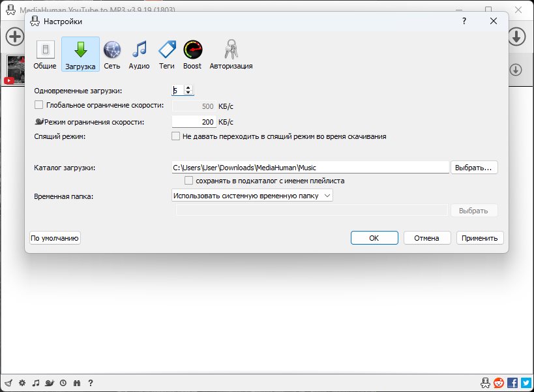Toggle the sleep mode prevention checkbox
The height and width of the screenshot is (392, 534).
click(x=175, y=136)
